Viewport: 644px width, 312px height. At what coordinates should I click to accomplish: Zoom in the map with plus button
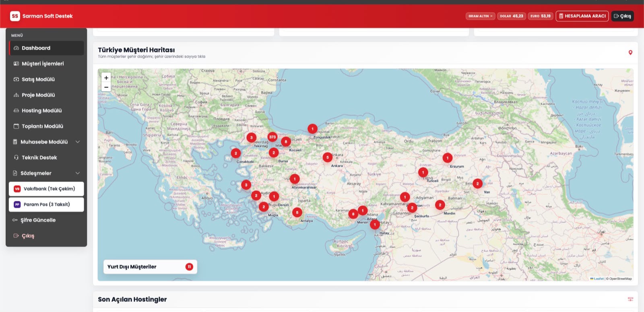[x=106, y=78]
